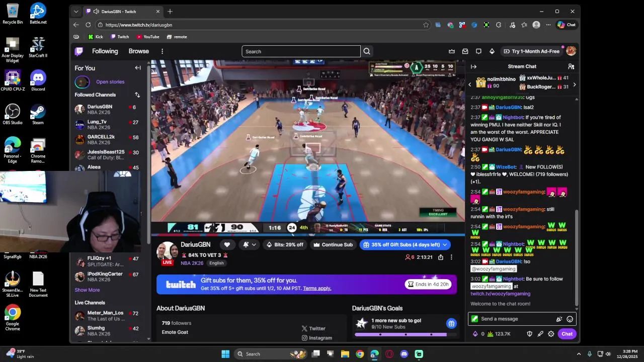Viewport: 644px width, 362px height.
Task: Unfollow DariusGBN with the heart button
Action: pyautogui.click(x=227, y=244)
